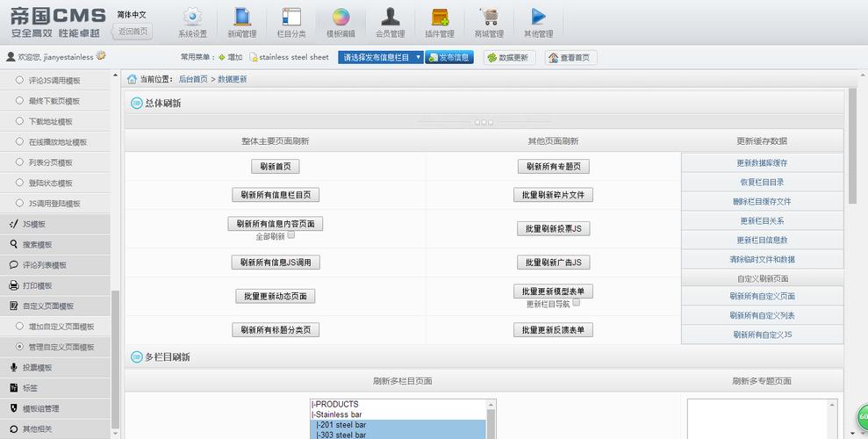868x439 pixels.
Task: Select |-201 steel bar in the column list
Action: pos(399,425)
